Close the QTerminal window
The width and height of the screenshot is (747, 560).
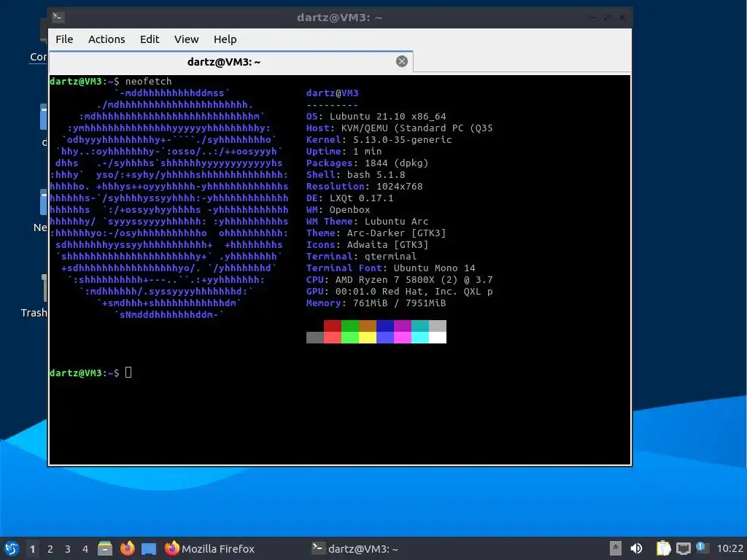coord(622,17)
